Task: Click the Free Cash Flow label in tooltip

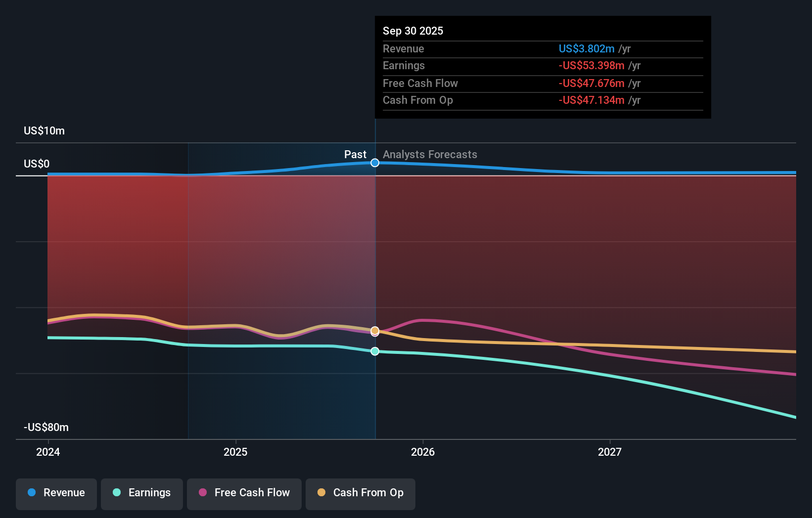Action: click(x=420, y=83)
